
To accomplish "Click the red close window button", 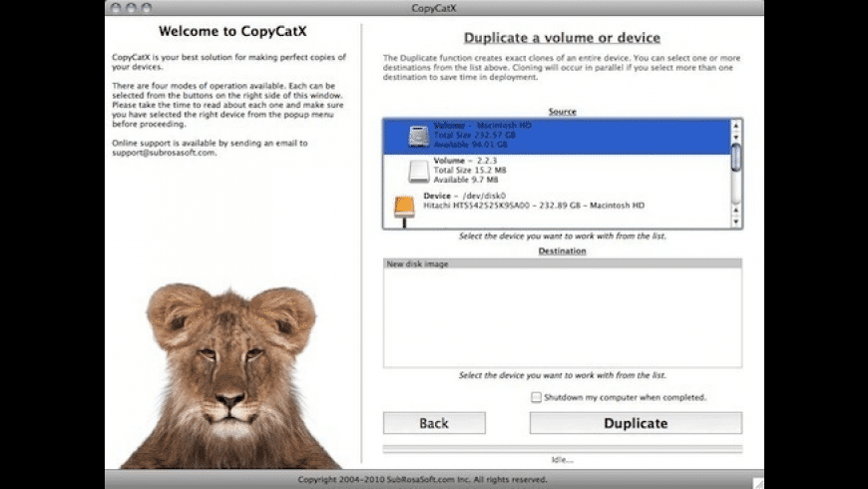I will (115, 8).
